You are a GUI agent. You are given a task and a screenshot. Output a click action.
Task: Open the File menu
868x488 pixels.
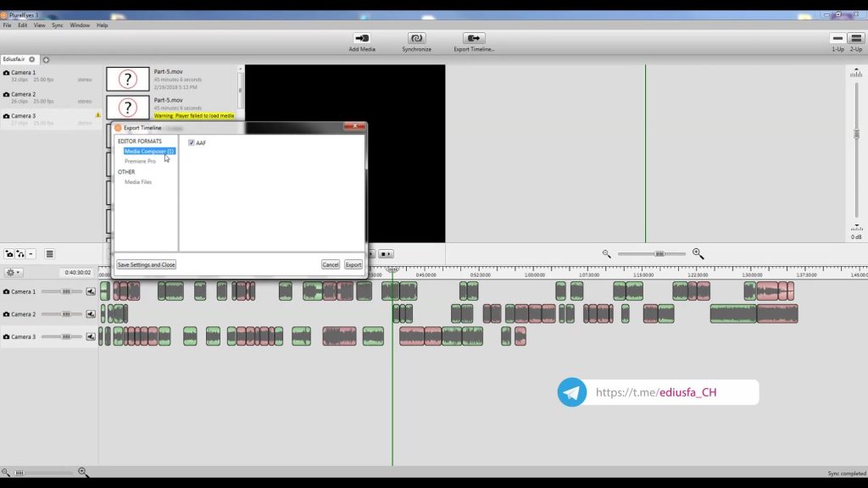pyautogui.click(x=7, y=25)
